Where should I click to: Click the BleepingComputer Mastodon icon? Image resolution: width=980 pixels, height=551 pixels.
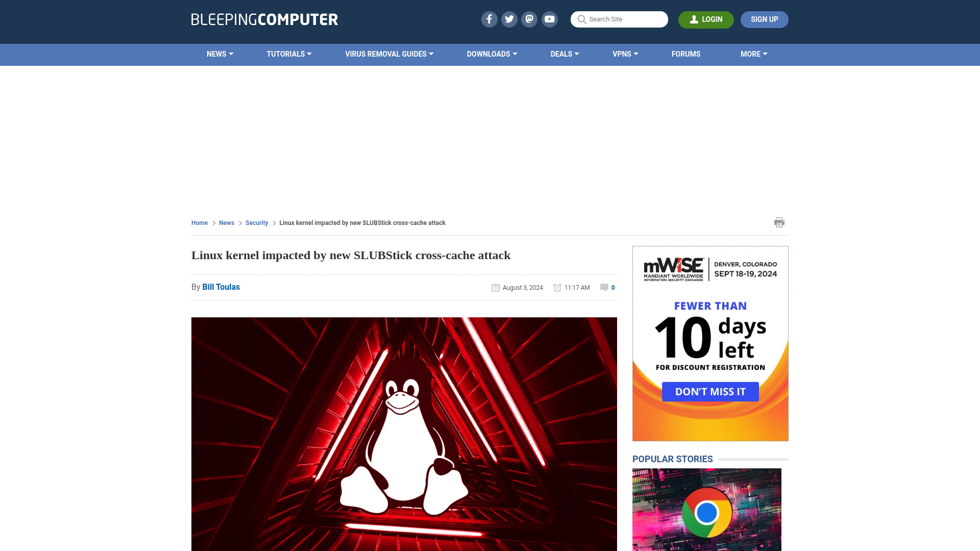[x=530, y=19]
